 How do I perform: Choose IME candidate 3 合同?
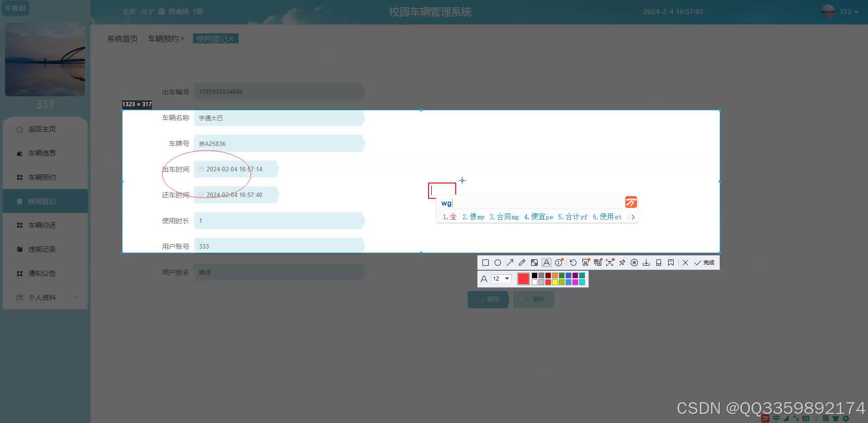(504, 217)
